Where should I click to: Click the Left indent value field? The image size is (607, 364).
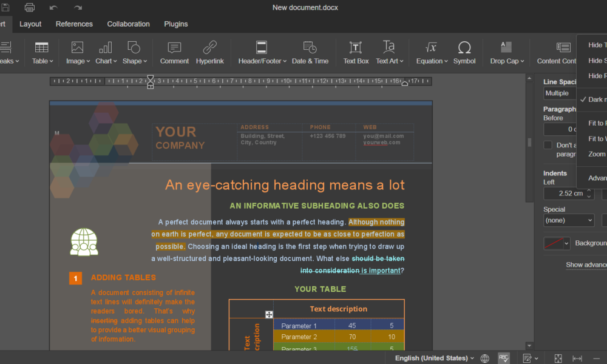coord(565,194)
